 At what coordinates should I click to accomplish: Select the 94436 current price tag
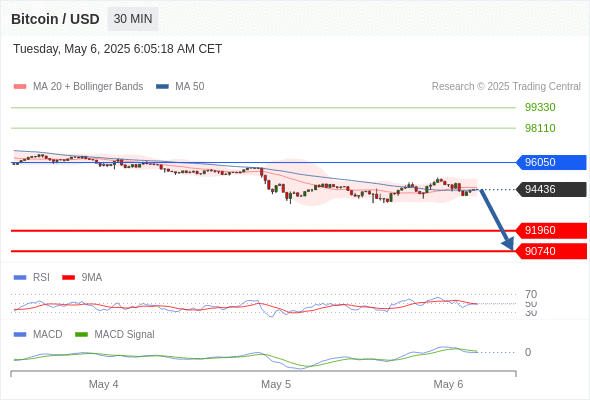pos(551,189)
